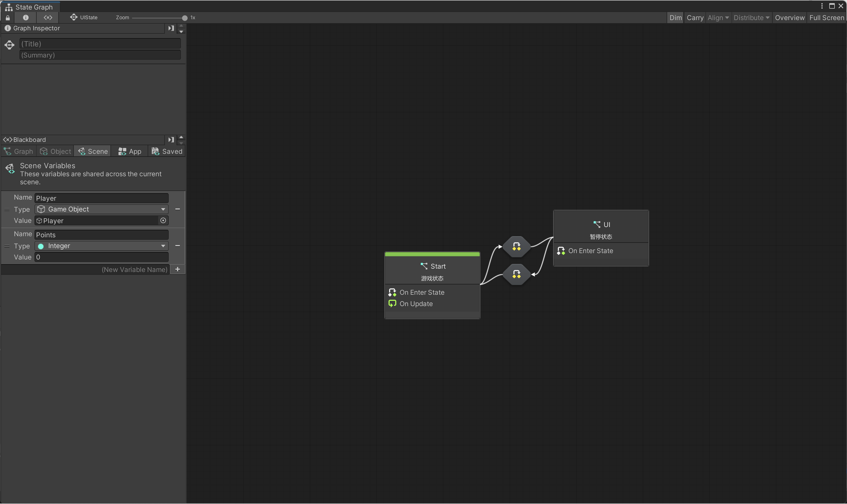Image resolution: width=847 pixels, height=504 pixels.
Task: Click the UIState breadcrumb icon
Action: click(74, 17)
